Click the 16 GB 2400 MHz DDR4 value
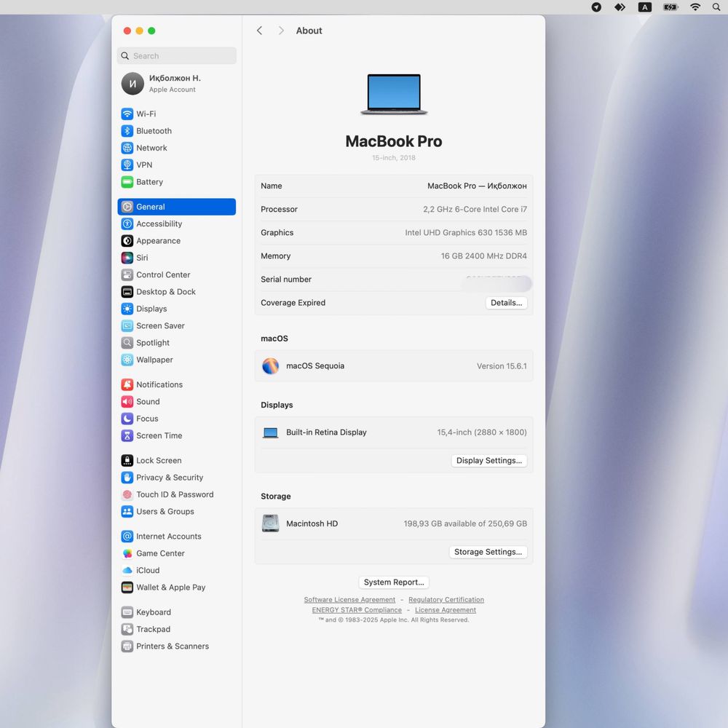 [x=484, y=256]
